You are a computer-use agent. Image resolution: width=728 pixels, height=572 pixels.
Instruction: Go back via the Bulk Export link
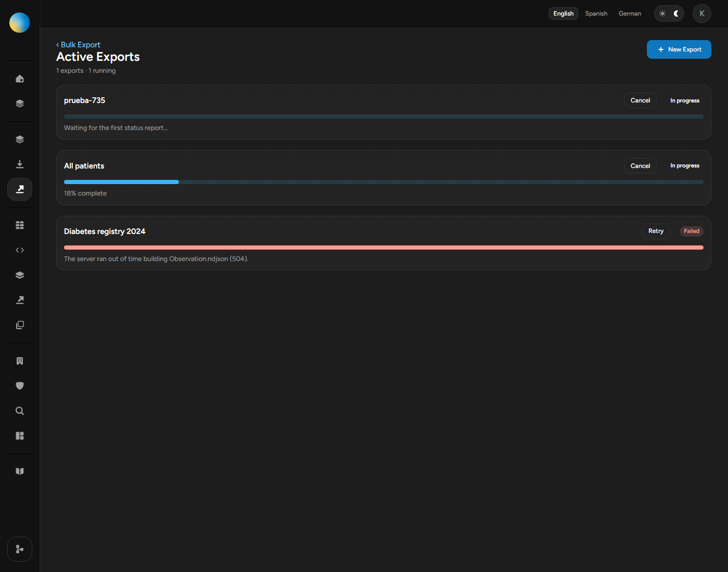point(78,45)
